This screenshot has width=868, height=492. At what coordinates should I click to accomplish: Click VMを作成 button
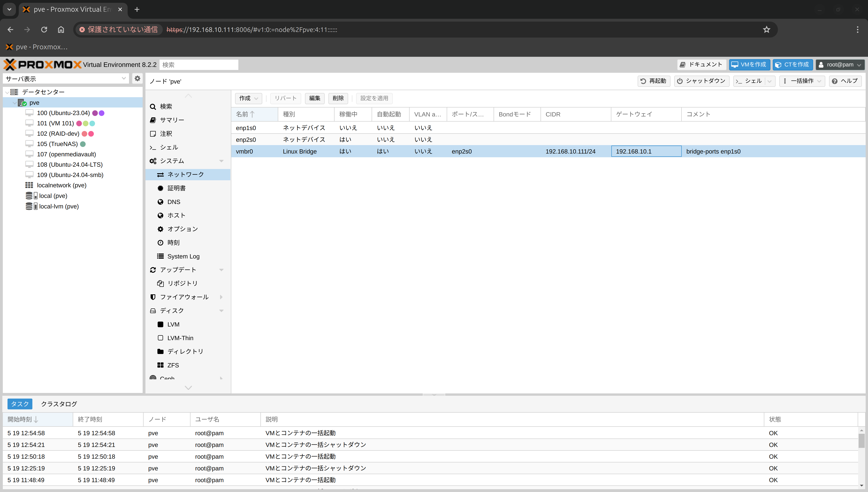[x=749, y=65]
